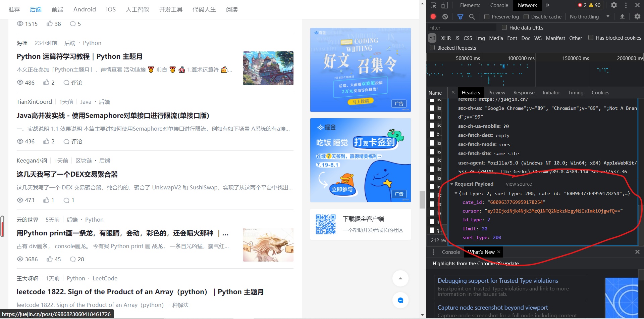Click the like icon showing 45

[x=50, y=259]
